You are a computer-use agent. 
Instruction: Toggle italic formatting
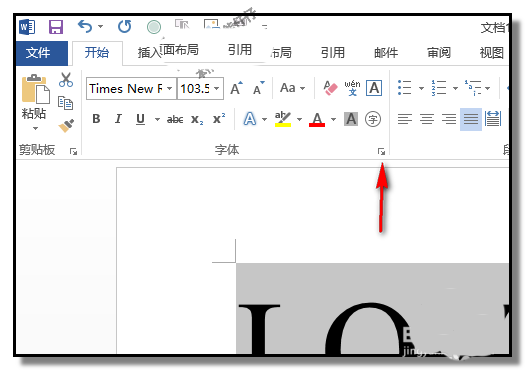coord(118,119)
